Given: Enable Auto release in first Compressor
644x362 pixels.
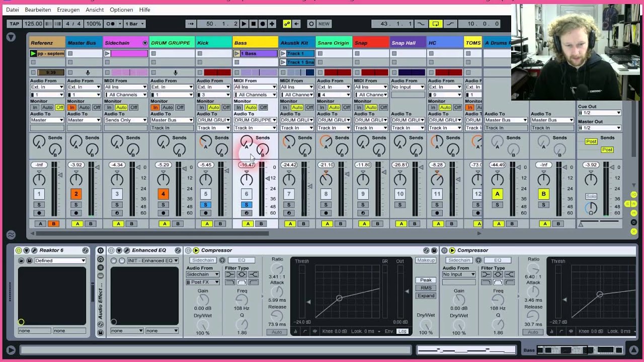Looking at the screenshot, I should 277,332.
